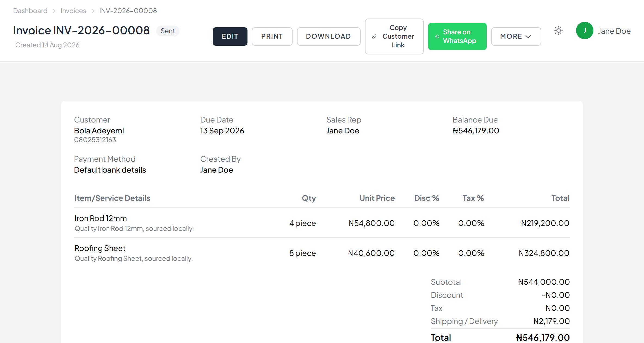Print the invoice with PRINT button

272,36
